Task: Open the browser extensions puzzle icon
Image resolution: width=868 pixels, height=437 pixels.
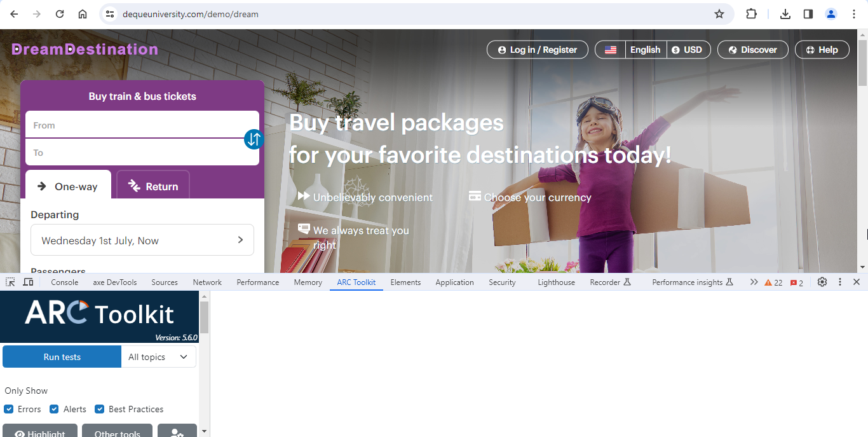Action: coord(751,14)
